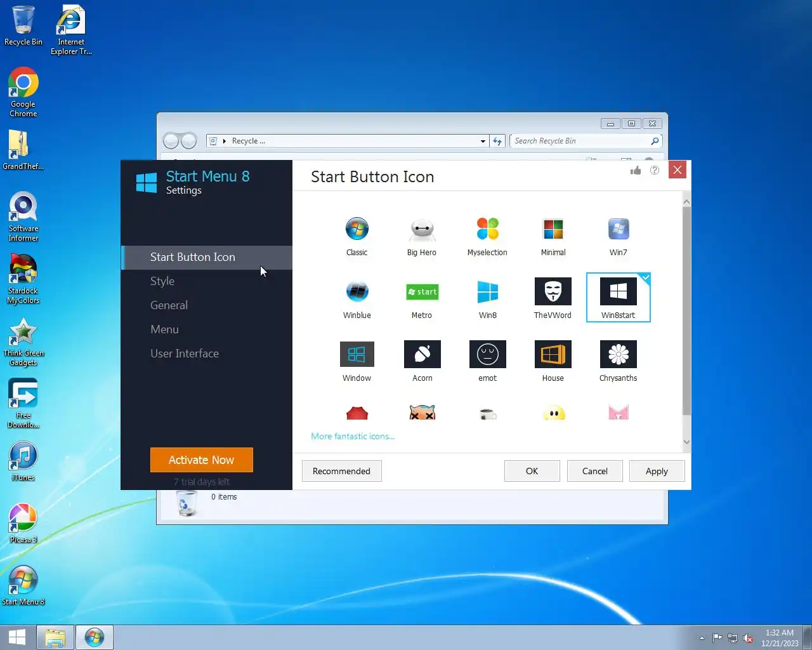Screen dimensions: 812x650
Task: Open the GrandThef... archive on desktop
Action: [x=23, y=150]
